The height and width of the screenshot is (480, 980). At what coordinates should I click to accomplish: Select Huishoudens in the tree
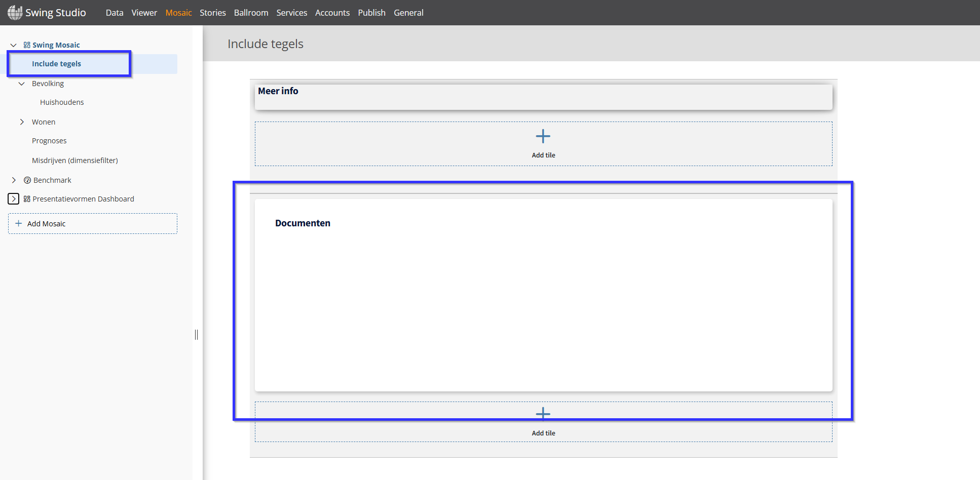(x=62, y=102)
